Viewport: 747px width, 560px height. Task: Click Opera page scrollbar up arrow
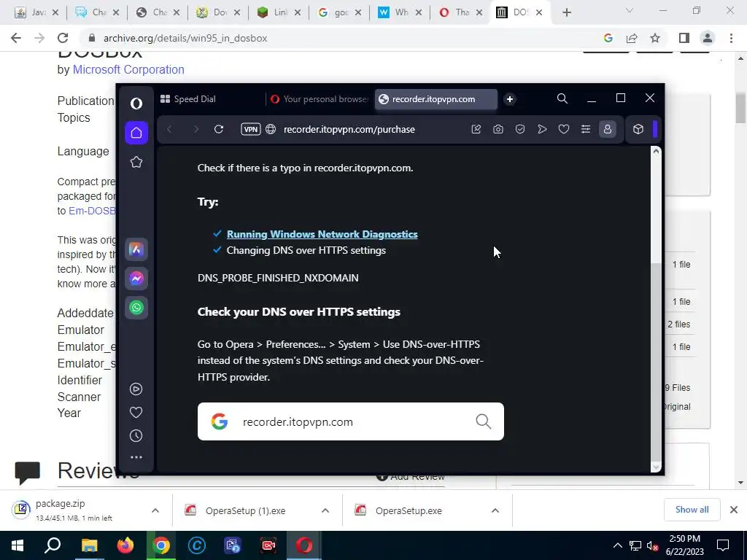656,151
